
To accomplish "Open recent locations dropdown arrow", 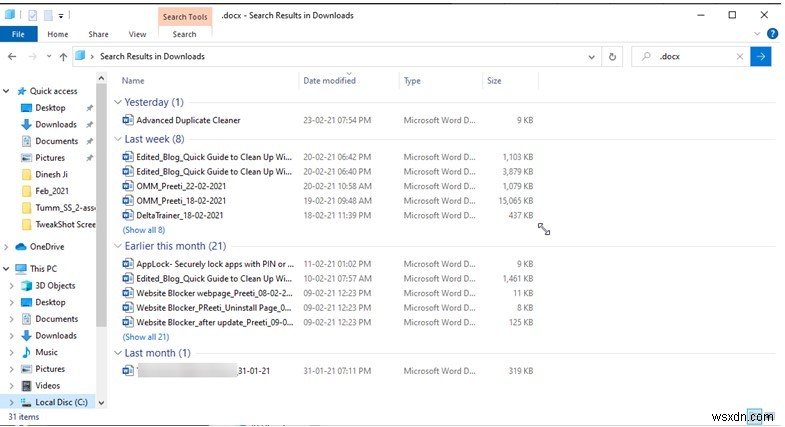I will [x=49, y=57].
